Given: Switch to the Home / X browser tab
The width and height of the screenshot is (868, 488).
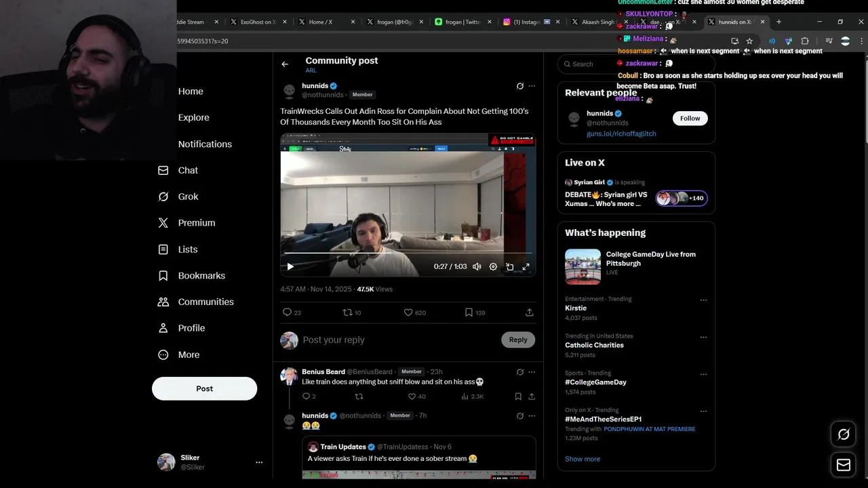Looking at the screenshot, I should point(327,22).
